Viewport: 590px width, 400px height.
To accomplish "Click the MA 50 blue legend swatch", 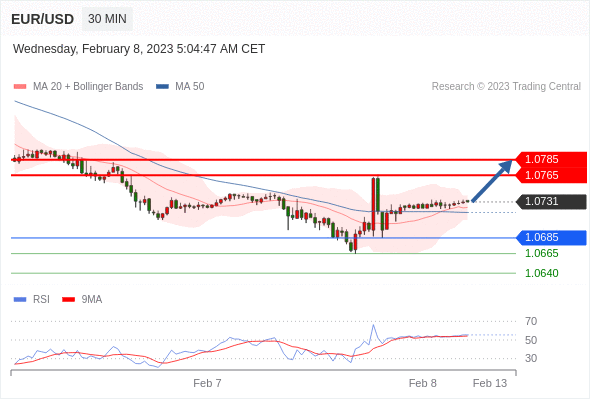I will tap(162, 87).
